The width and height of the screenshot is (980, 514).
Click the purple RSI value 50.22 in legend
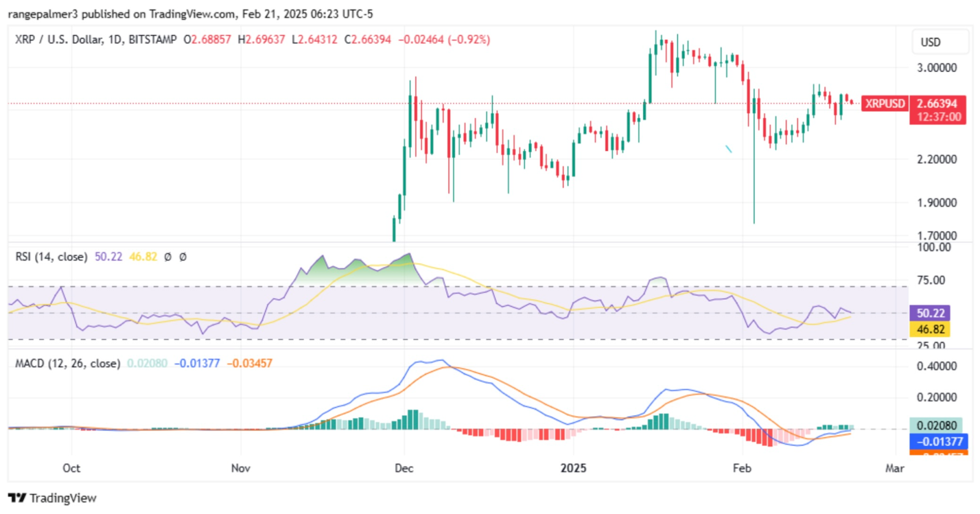point(108,257)
